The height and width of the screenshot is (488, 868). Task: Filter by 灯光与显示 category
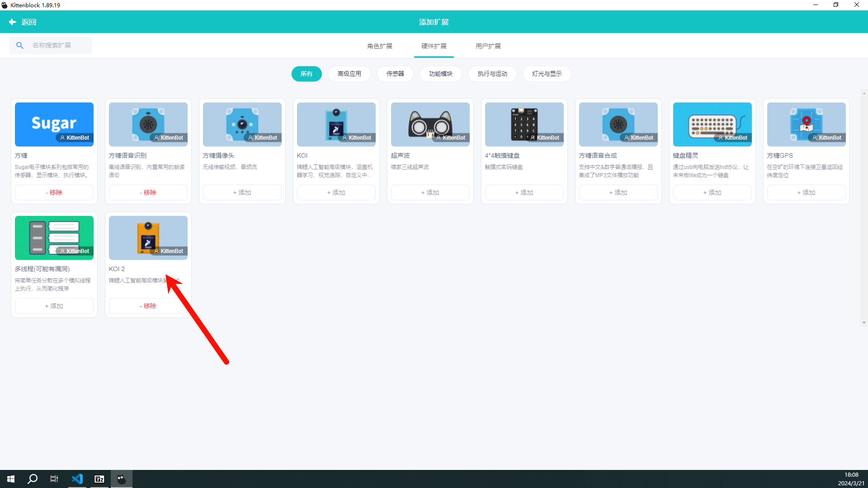click(x=547, y=74)
